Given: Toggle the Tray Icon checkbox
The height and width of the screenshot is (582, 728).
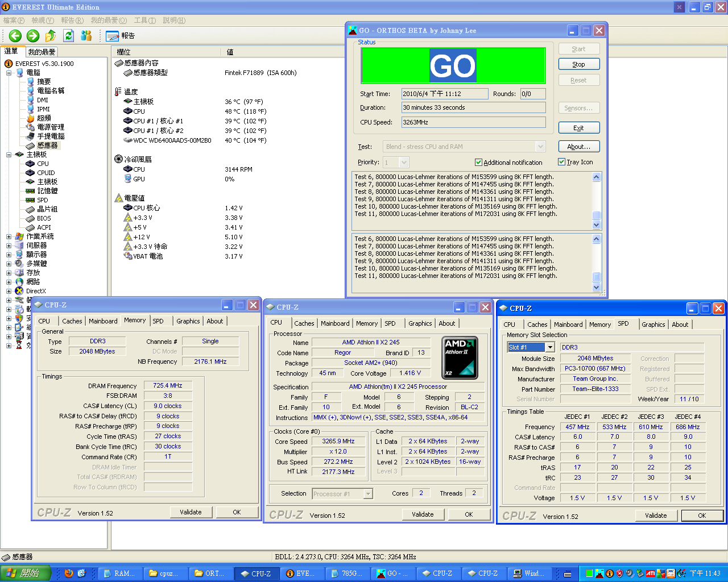Looking at the screenshot, I should tap(561, 162).
